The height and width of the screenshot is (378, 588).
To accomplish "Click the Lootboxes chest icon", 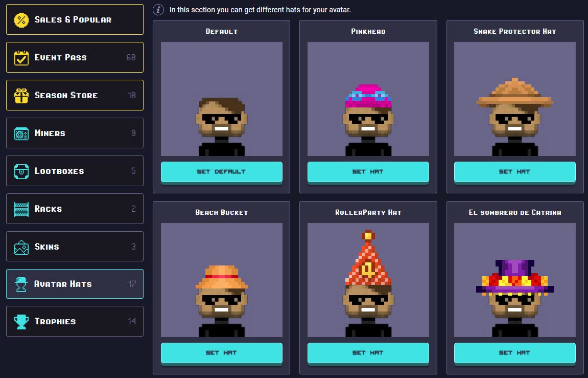I will [x=21, y=171].
